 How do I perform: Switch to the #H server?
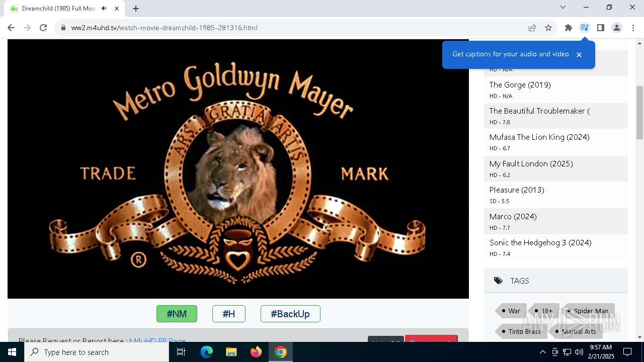229,314
